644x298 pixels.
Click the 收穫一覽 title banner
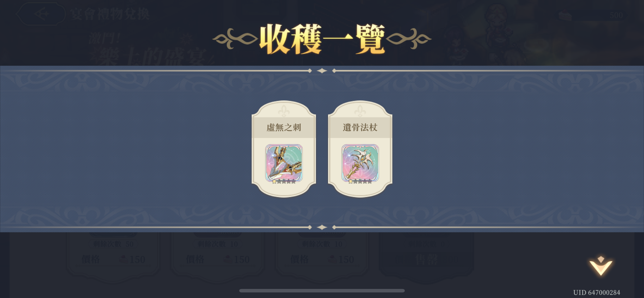point(322,39)
